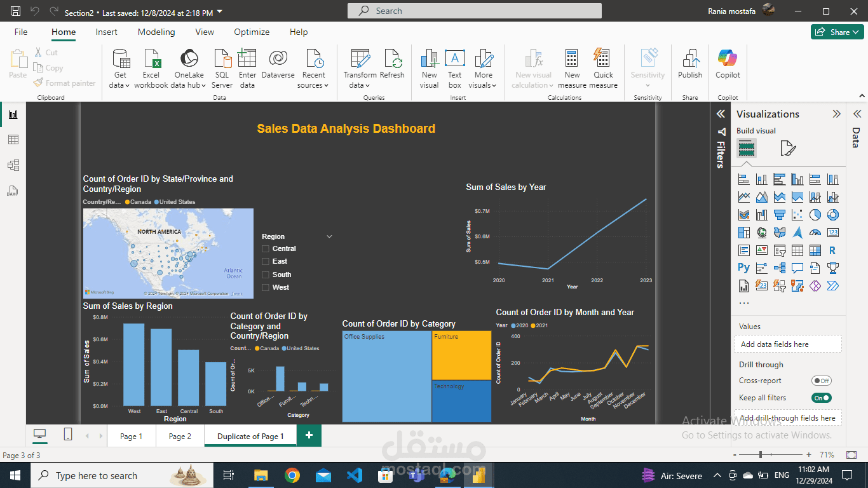This screenshot has height=488, width=868.
Task: Open the File menu
Action: (x=21, y=32)
